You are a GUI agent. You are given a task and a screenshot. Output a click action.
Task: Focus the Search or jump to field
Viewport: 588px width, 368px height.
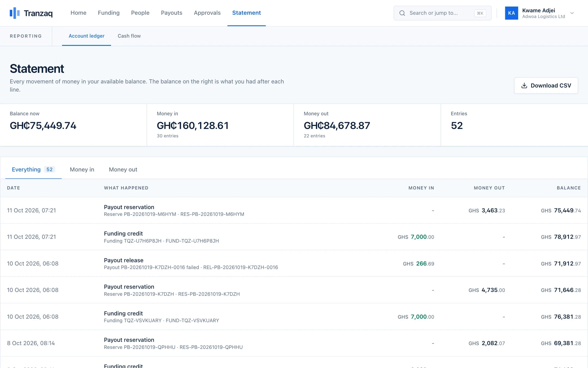click(442, 13)
